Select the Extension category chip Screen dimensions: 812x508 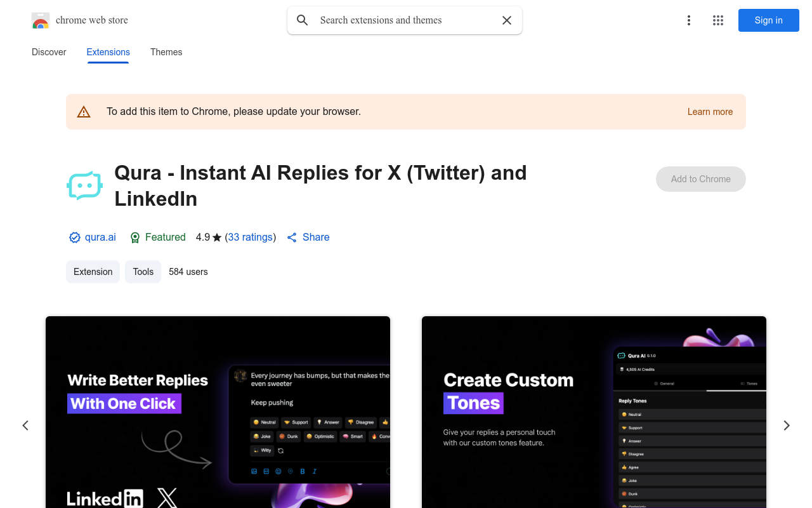coord(93,272)
